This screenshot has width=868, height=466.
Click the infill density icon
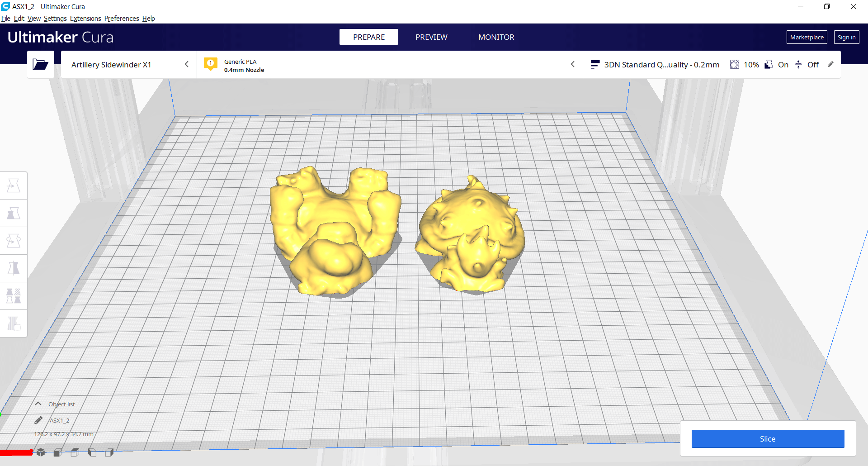click(735, 65)
